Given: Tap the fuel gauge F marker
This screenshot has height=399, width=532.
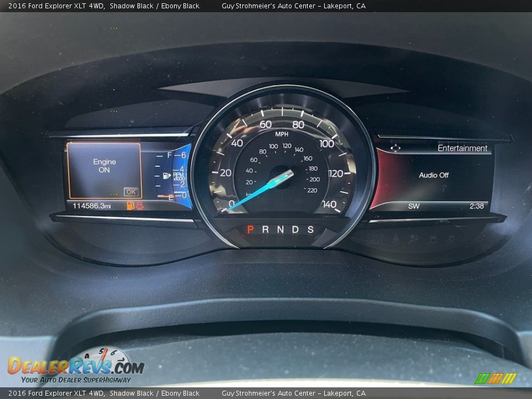Looking at the screenshot, I should pyautogui.click(x=170, y=155).
